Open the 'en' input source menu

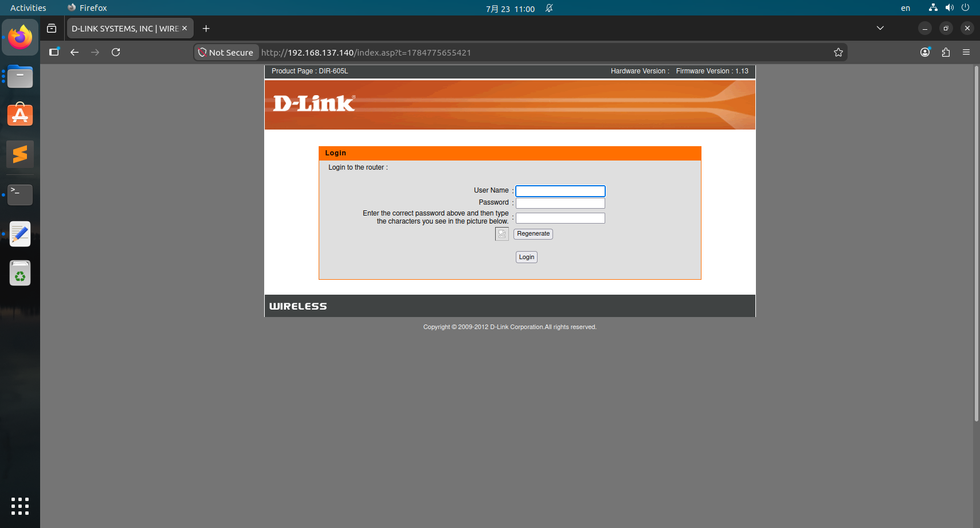pyautogui.click(x=905, y=8)
